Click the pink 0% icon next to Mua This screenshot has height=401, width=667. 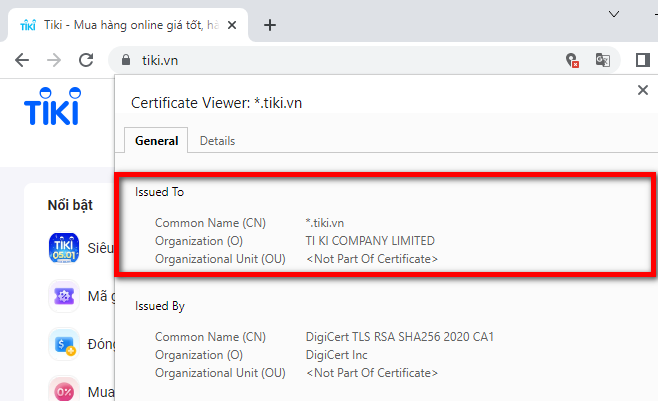coord(64,390)
